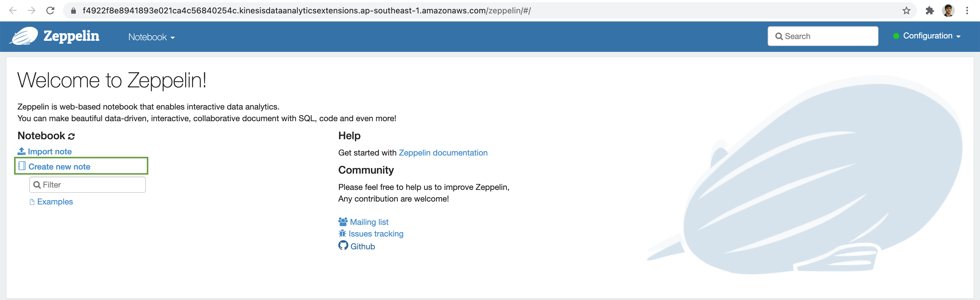Click the Issues tracking bug icon

(x=342, y=233)
